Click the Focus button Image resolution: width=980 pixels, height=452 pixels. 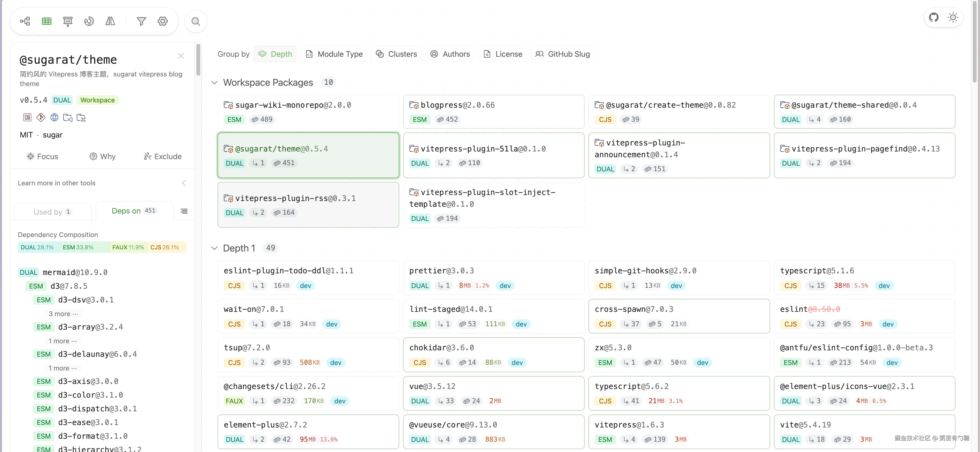click(x=42, y=156)
